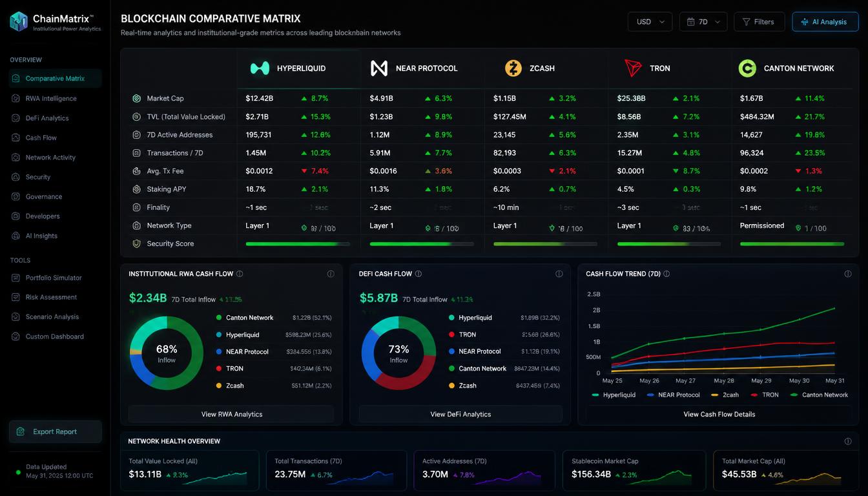Click Hyperliquid's market cap value $12.42B
The image size is (868, 496).
tap(260, 98)
